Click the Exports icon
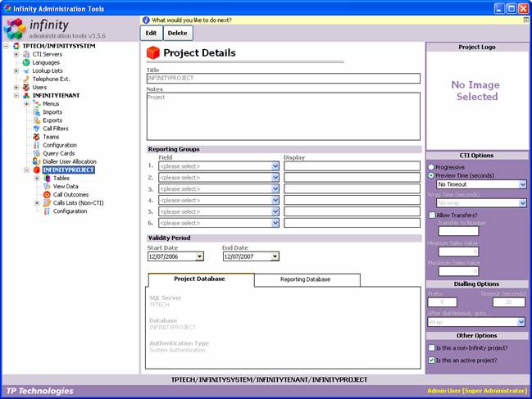Viewport: 532px width, 399px height. (37, 120)
